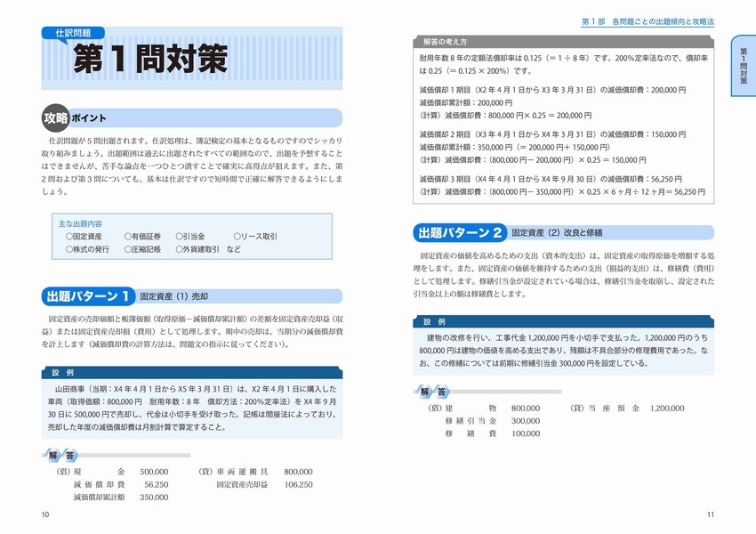Screen dimensions: 756x534
Task: Click the 350,000 amount beside 減価償却累計額
Action: 154,498
